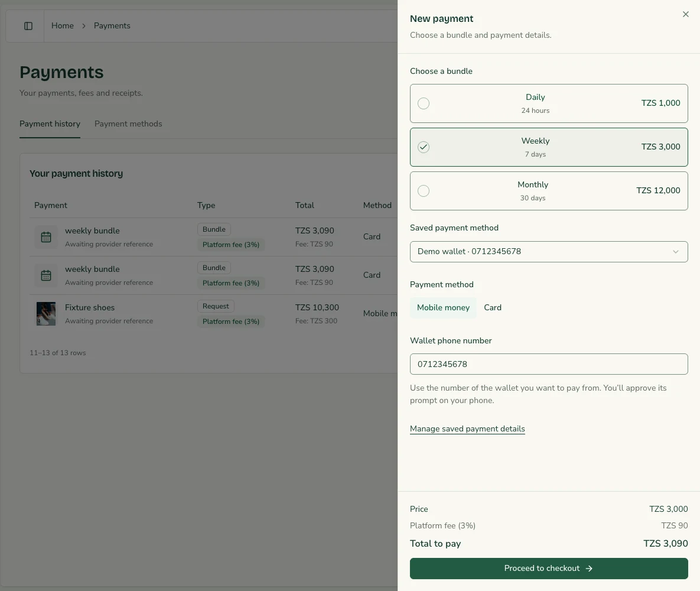Click the 11–13 of 13 rows text

pyautogui.click(x=57, y=352)
